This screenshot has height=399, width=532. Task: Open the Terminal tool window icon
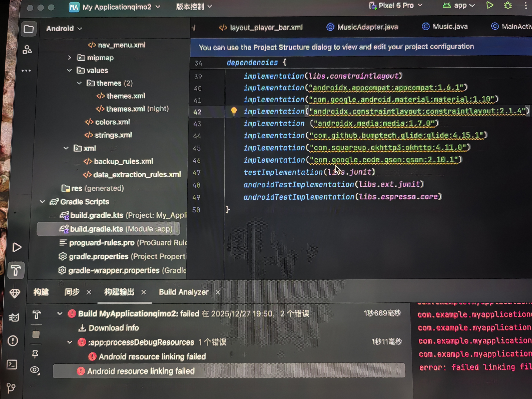click(x=12, y=364)
